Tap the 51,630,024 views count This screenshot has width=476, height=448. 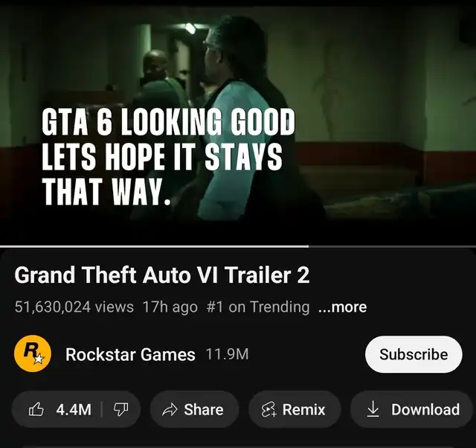point(74,307)
